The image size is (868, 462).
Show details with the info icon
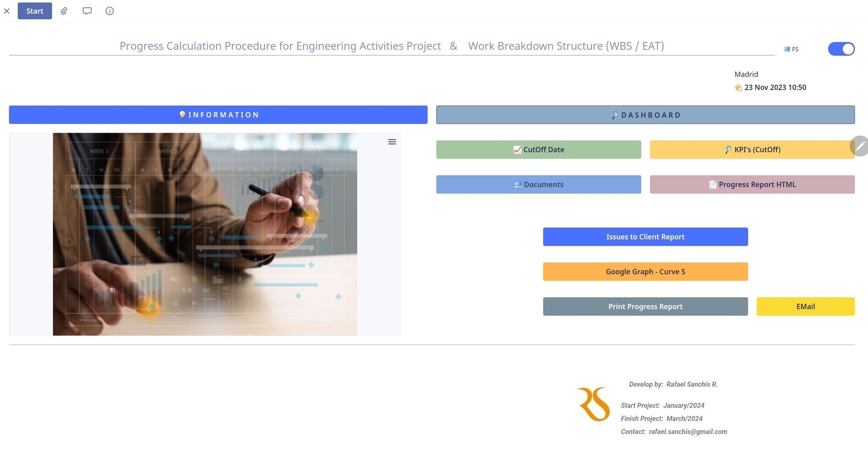pyautogui.click(x=110, y=11)
